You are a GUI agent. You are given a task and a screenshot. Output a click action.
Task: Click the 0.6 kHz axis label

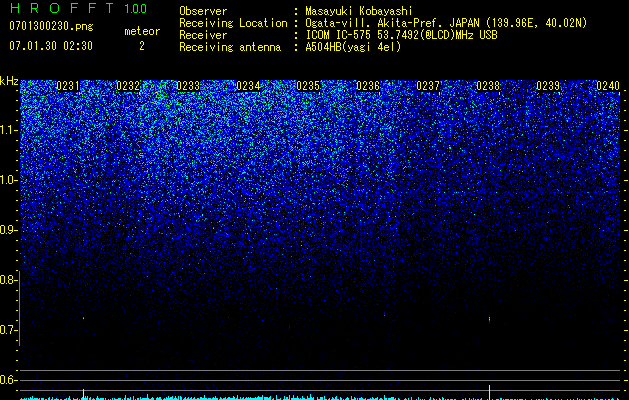pos(8,380)
